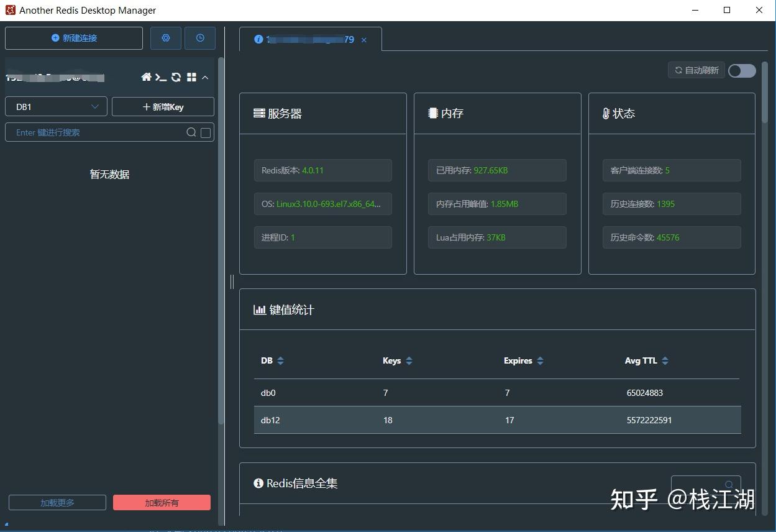Open the DB1 database dropdown

[x=56, y=107]
